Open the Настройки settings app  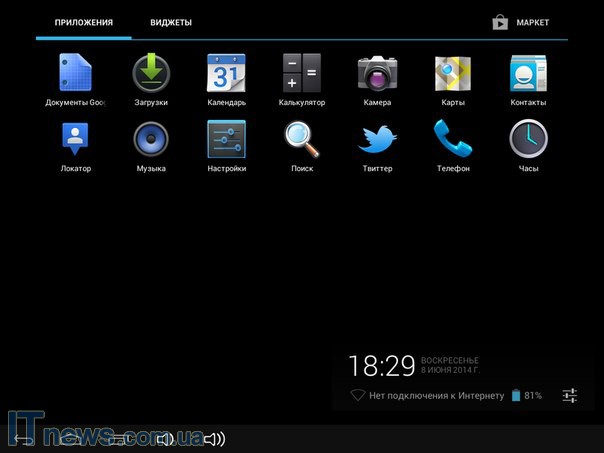click(226, 140)
